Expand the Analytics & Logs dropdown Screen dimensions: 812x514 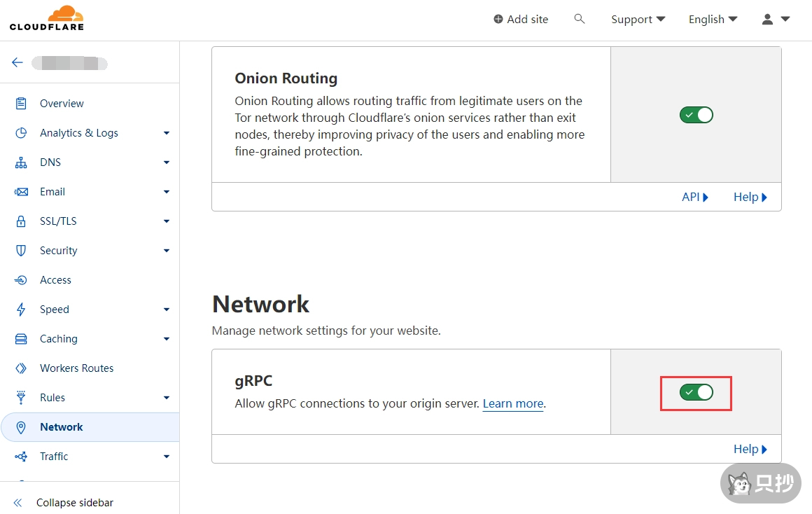tap(167, 132)
